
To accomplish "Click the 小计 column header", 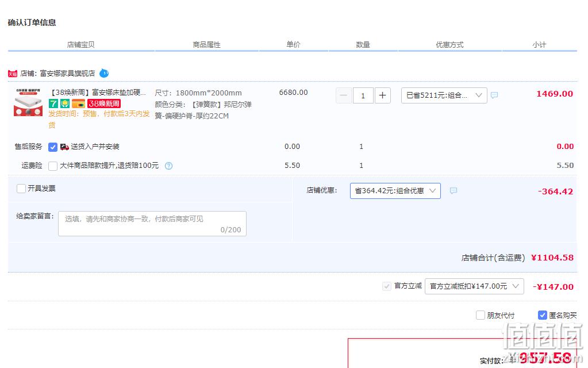I will coord(539,45).
